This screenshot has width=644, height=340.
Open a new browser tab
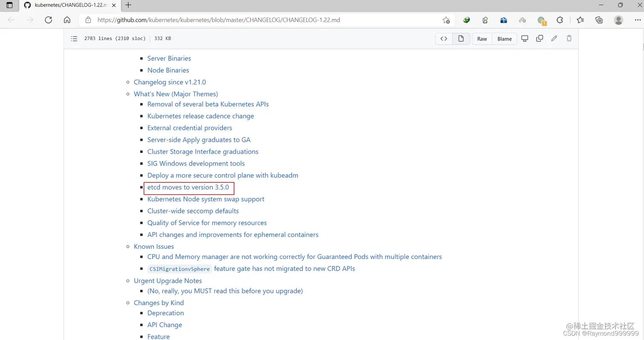[x=128, y=5]
